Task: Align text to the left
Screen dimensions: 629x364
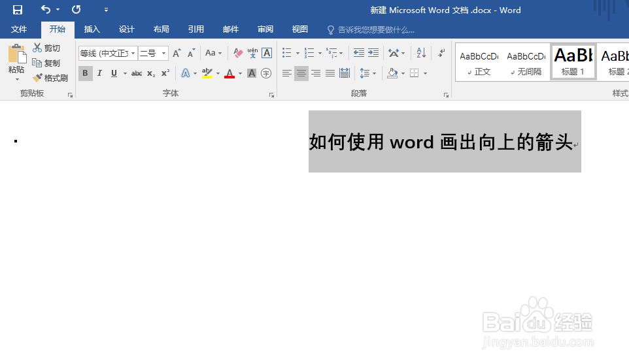Action: click(x=287, y=73)
